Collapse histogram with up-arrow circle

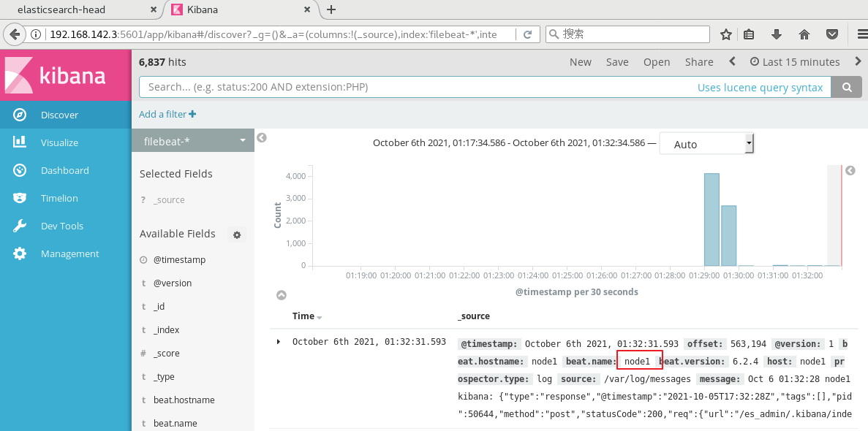(x=282, y=295)
